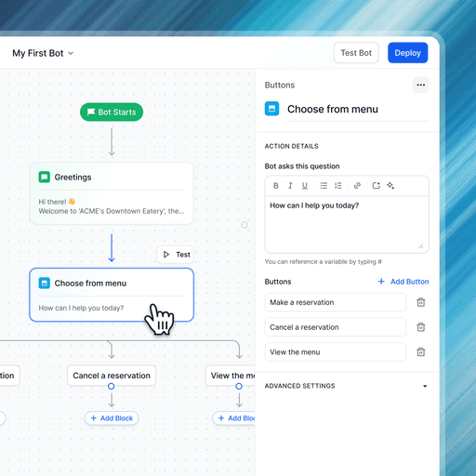
Task: Select the Choose from menu block card
Action: pyautogui.click(x=112, y=295)
